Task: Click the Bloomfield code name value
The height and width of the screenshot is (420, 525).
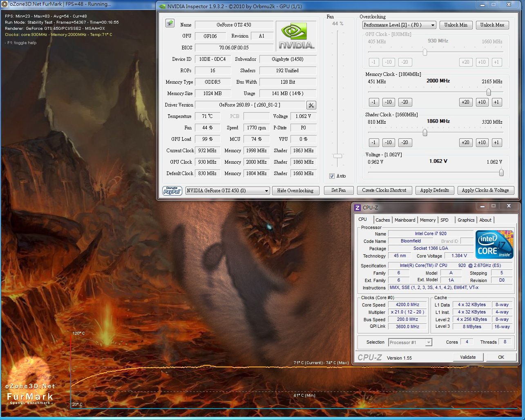Action: (411, 241)
